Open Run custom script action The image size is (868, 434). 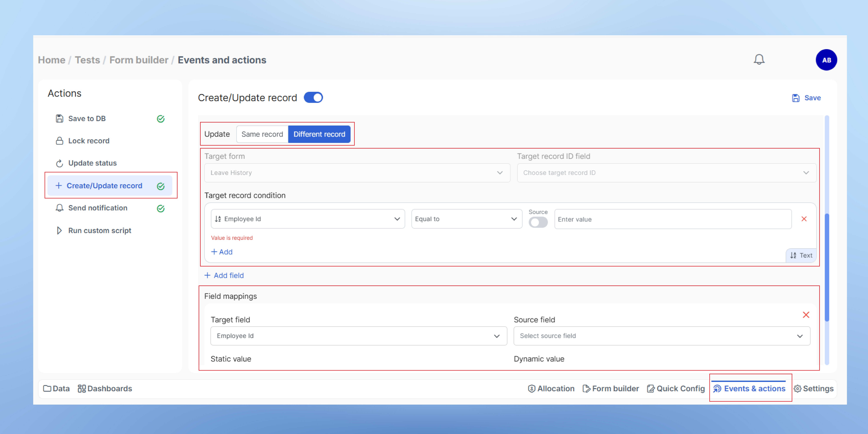pyautogui.click(x=99, y=230)
